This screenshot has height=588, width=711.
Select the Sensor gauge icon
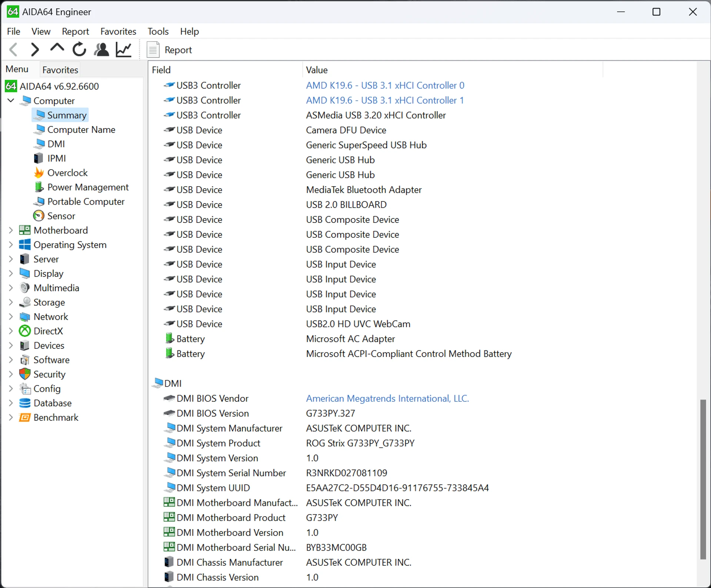39,216
